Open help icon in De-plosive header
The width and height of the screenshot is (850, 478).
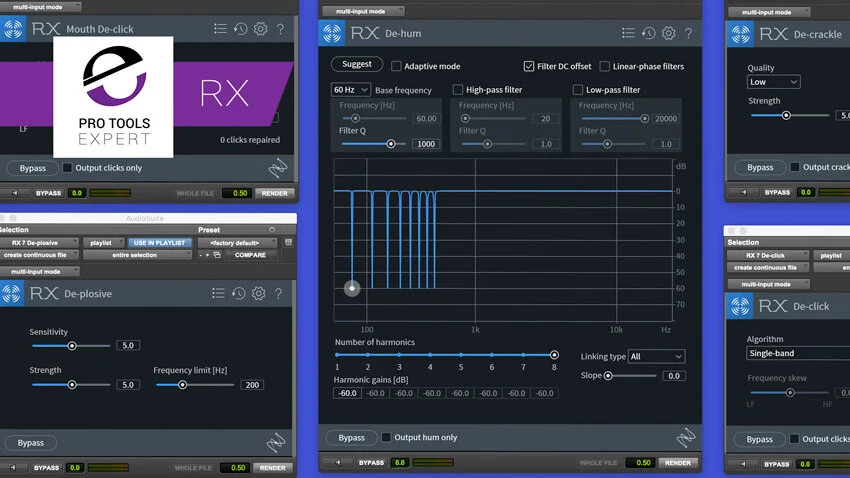pos(278,294)
